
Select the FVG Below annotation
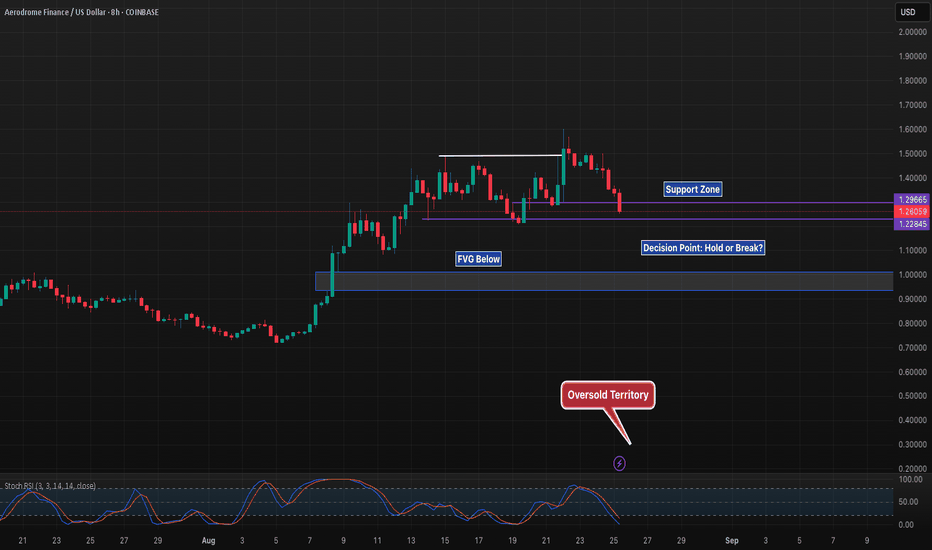pos(479,259)
